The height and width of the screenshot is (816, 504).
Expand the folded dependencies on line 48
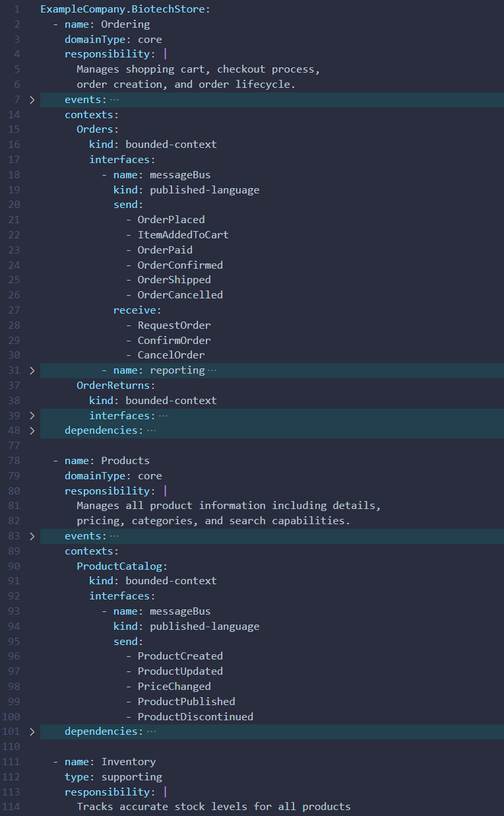32,430
